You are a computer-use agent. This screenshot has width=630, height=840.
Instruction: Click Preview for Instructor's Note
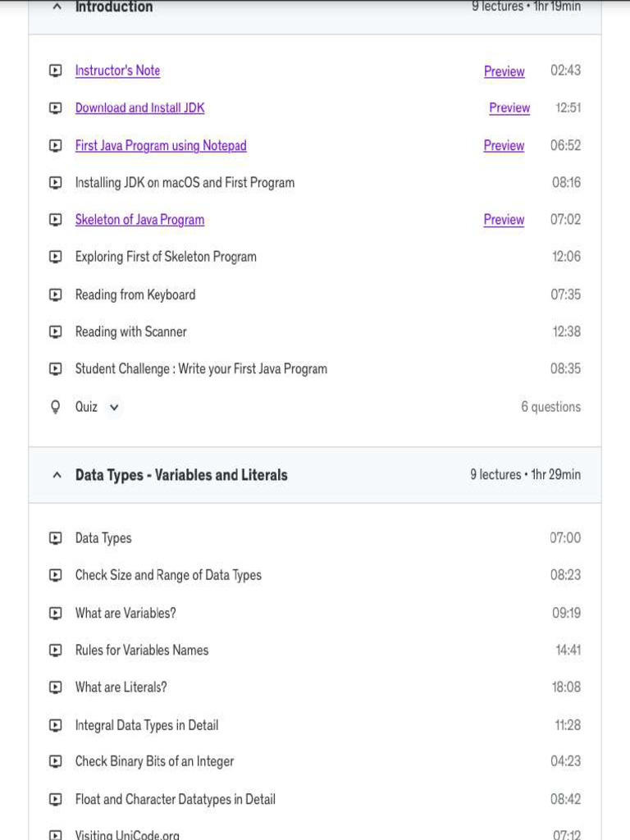click(504, 71)
